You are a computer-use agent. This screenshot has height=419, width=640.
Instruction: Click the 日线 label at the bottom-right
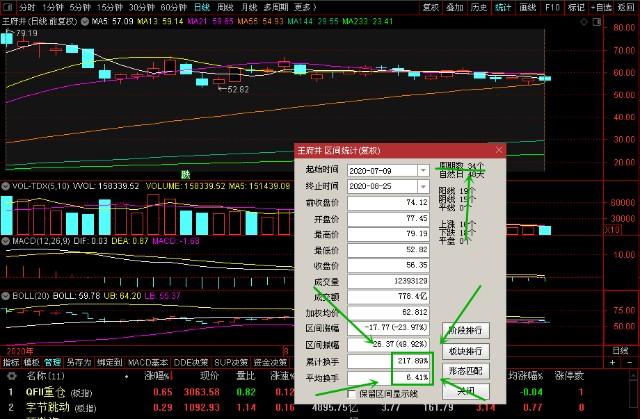pyautogui.click(x=620, y=351)
